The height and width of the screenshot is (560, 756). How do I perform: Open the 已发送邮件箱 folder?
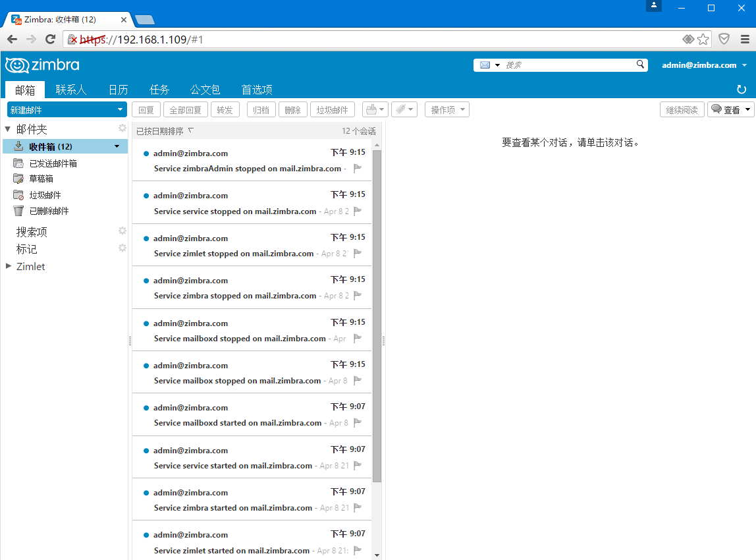53,163
